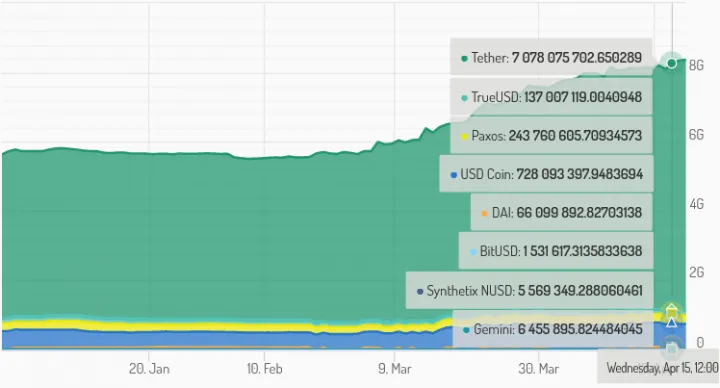Screen dimensions: 720x388
Task: Click the 8G y-axis label
Action: coord(696,65)
